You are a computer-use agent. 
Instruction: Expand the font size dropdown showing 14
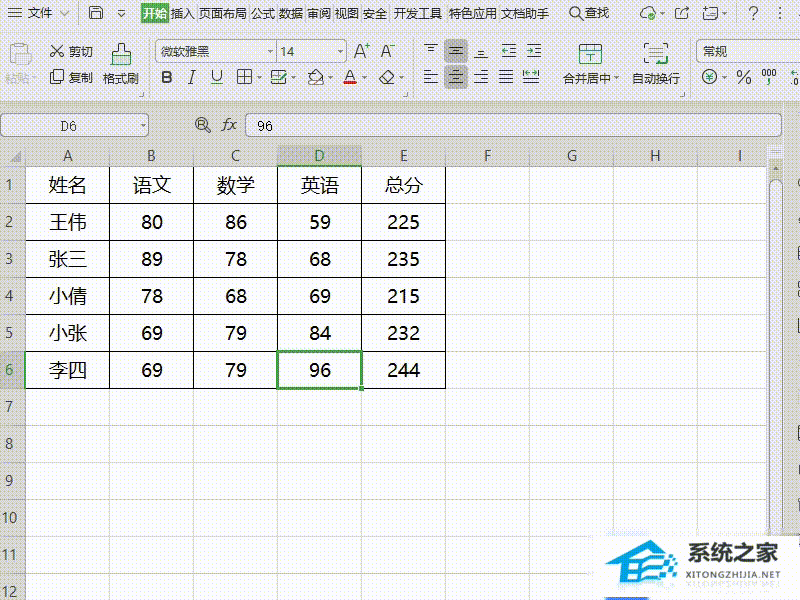[x=340, y=51]
